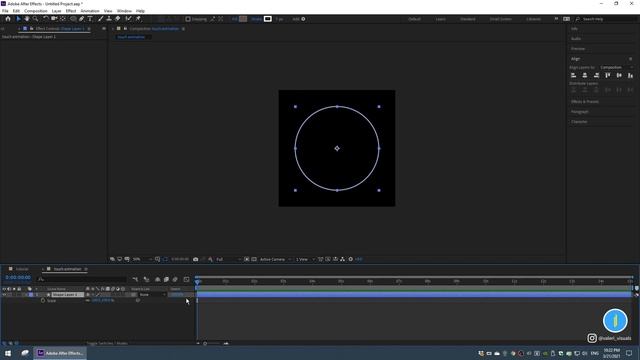Switch to the Default workspace

414,19
